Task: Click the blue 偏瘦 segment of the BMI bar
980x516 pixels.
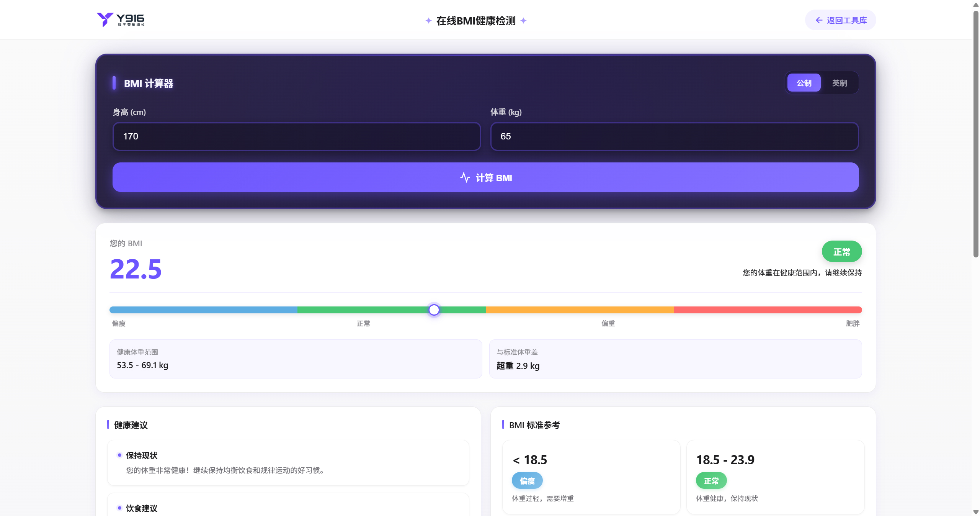Action: point(204,310)
